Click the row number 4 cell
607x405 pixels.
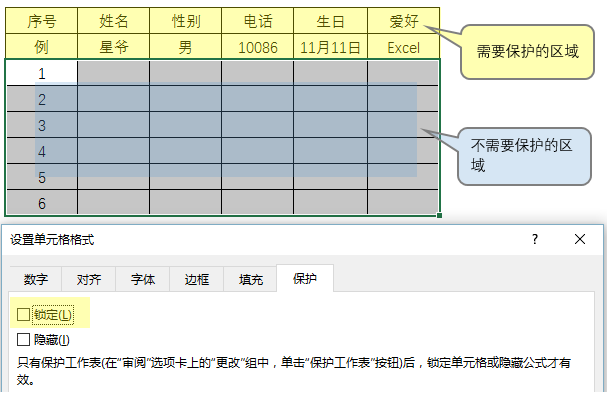[x=42, y=151]
